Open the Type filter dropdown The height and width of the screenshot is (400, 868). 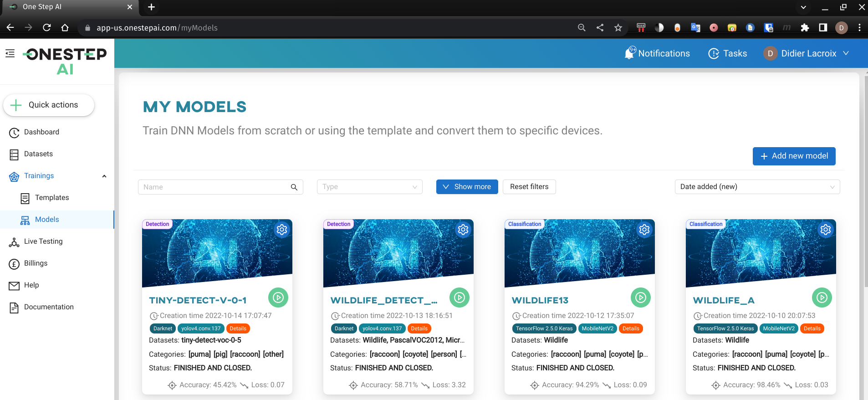click(x=369, y=187)
